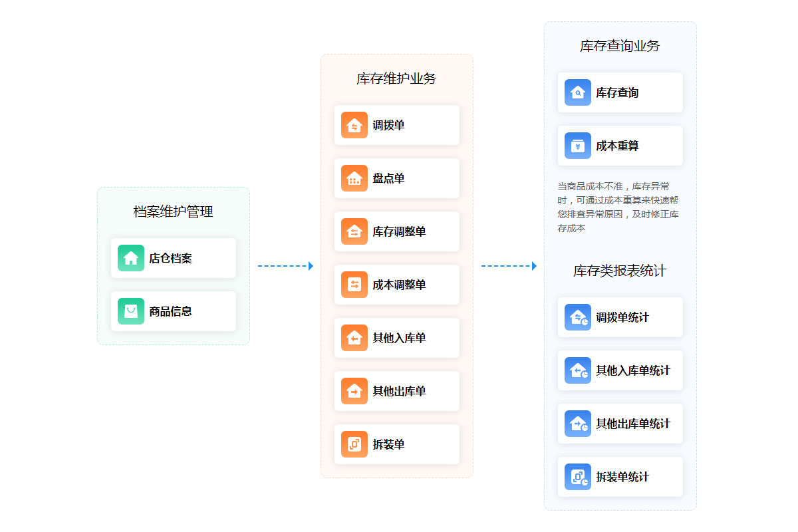Image resolution: width=798 pixels, height=532 pixels.
Task: Launch the 成本重算 label
Action: coord(617,146)
